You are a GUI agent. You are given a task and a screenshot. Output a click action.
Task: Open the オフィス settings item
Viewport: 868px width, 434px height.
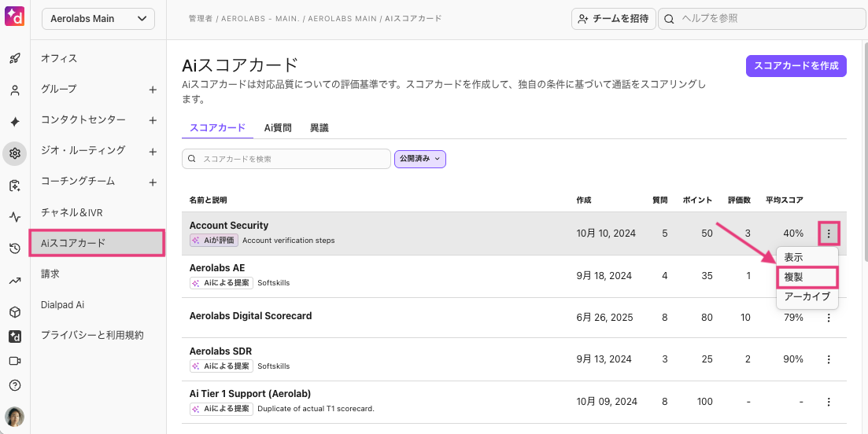pyautogui.click(x=59, y=58)
